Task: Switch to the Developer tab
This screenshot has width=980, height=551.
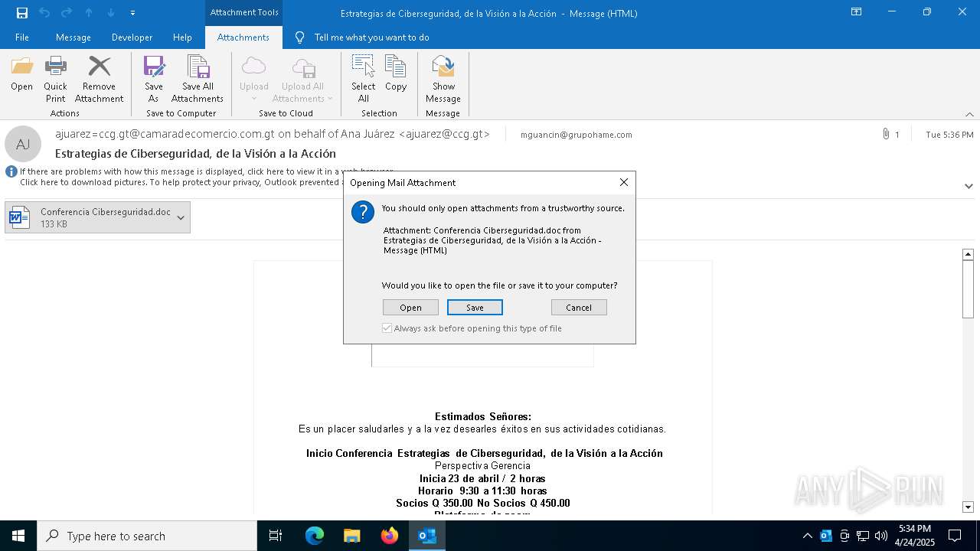Action: [x=132, y=37]
